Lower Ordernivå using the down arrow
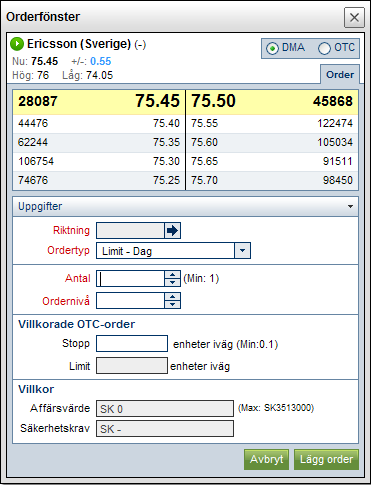This screenshot has width=371, height=485. [172, 304]
